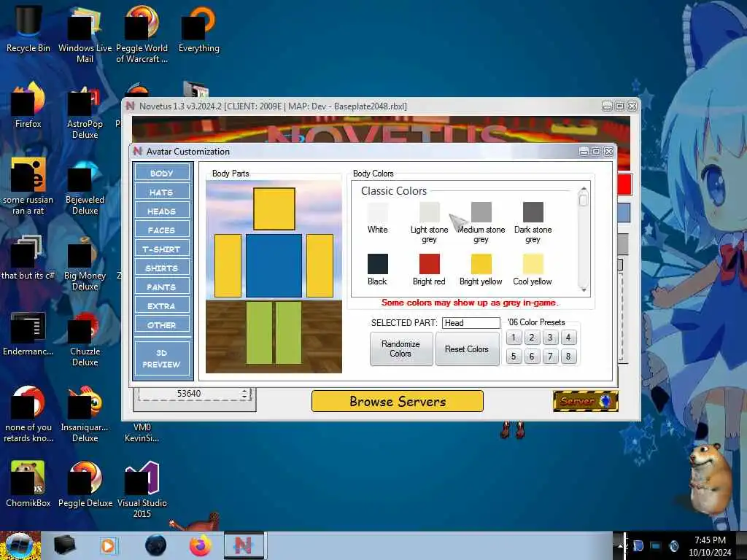Click the Body Colors scroll down arrow

[584, 289]
